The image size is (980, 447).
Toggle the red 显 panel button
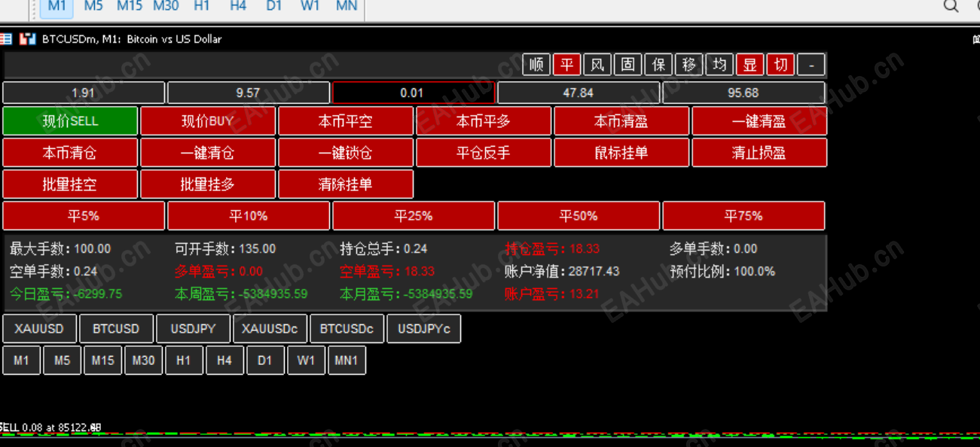[x=750, y=65]
